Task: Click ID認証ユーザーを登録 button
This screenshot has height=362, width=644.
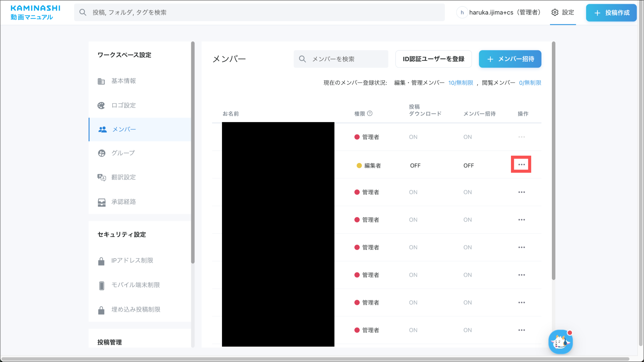Action: coord(433,59)
